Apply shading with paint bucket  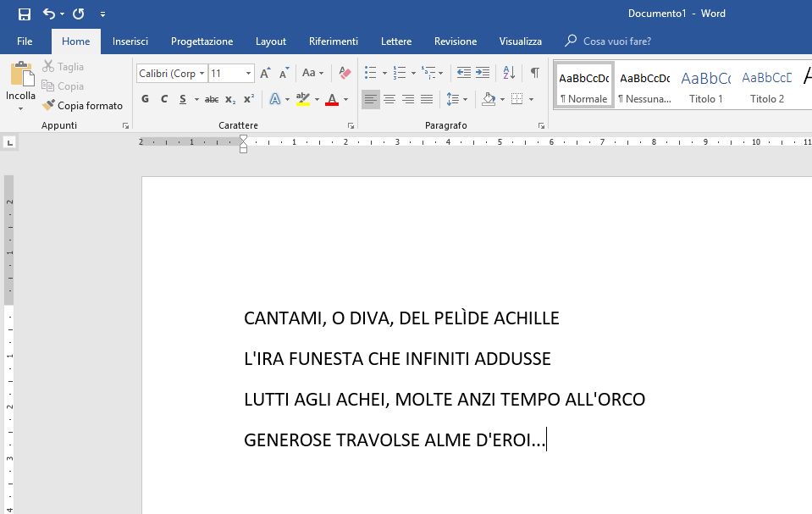tap(489, 99)
